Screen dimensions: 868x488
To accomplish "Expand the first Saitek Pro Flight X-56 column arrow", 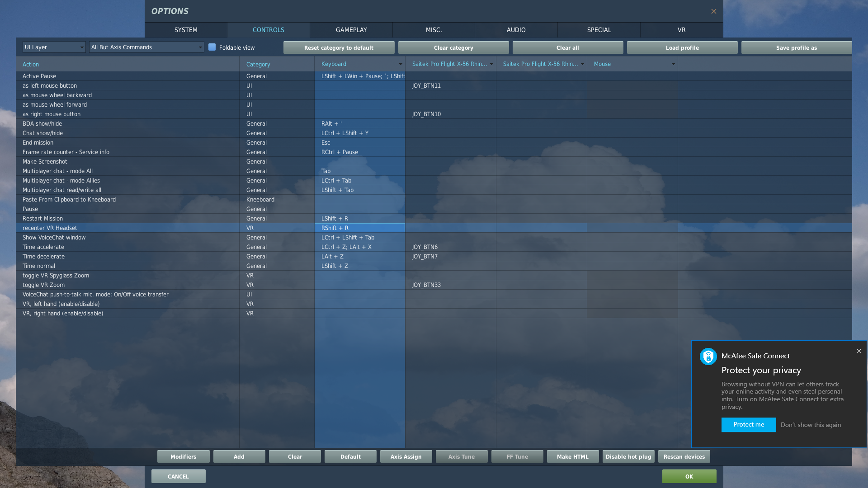I will (x=491, y=64).
